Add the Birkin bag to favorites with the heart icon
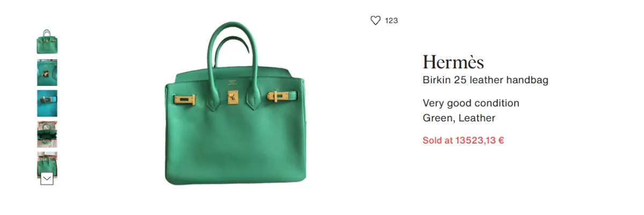This screenshot has height=215, width=644. pyautogui.click(x=375, y=20)
